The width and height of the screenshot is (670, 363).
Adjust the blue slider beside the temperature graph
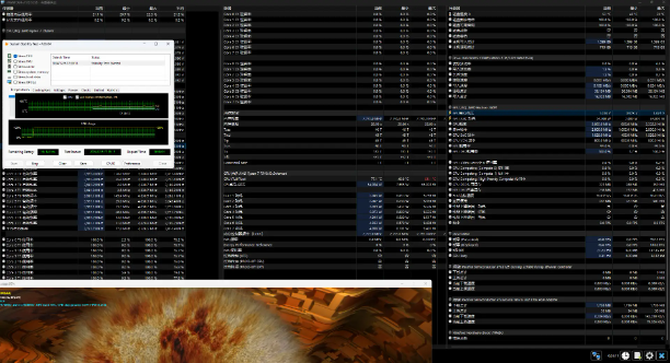click(x=12, y=97)
